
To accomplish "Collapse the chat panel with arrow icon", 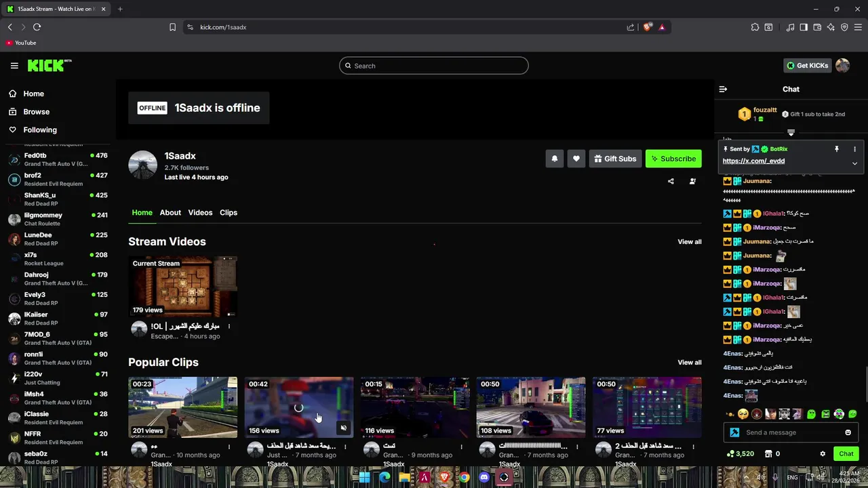I will coord(723,89).
